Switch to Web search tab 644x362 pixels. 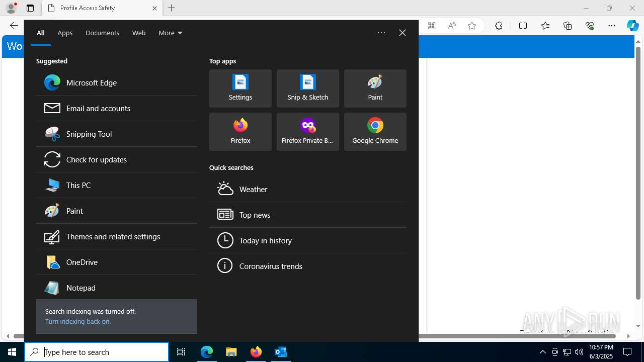click(139, 33)
